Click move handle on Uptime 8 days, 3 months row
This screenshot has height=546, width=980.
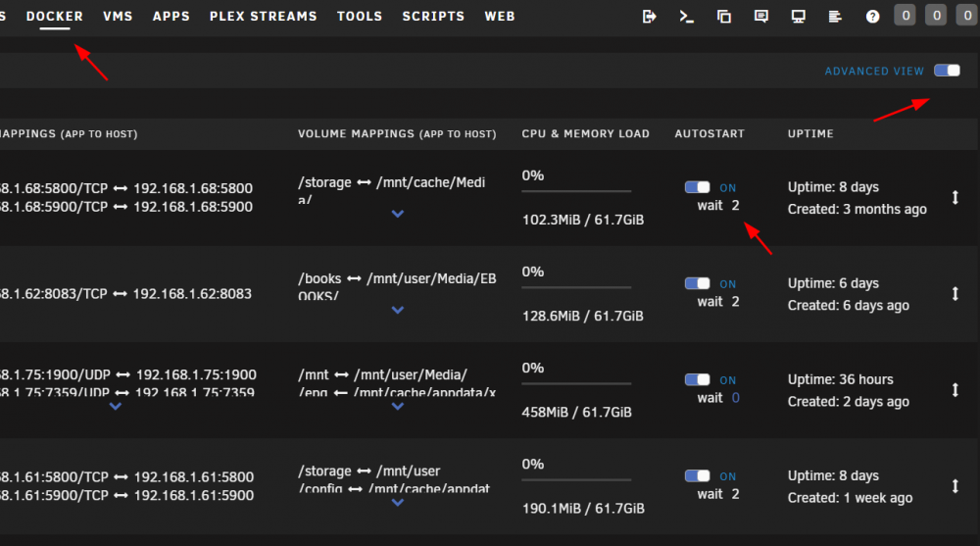[x=955, y=198]
